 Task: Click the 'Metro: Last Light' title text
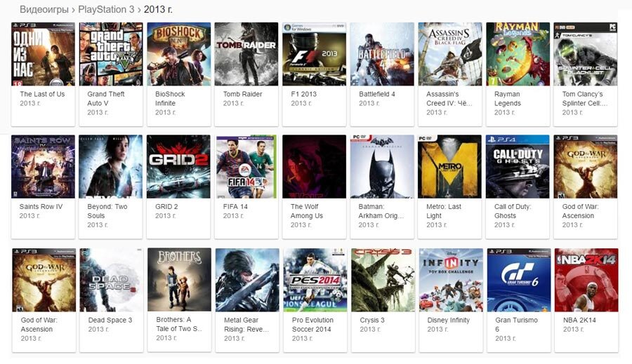click(x=444, y=211)
